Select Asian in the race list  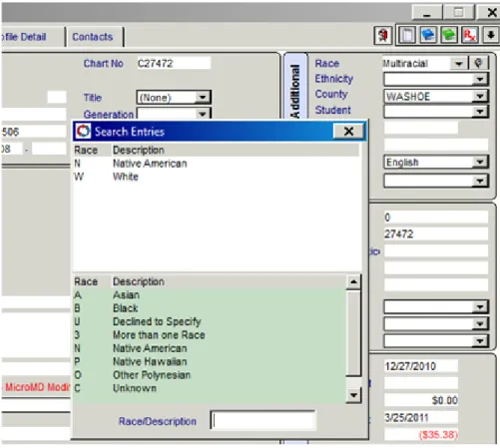(x=210, y=295)
